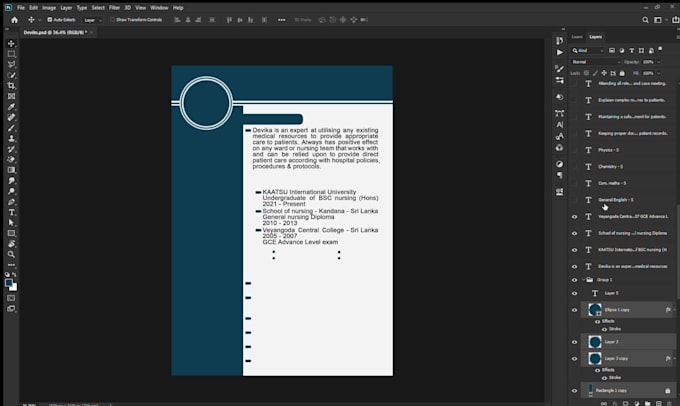This screenshot has width=680, height=406.
Task: Filter layers by type (T) icon
Action: (631, 51)
